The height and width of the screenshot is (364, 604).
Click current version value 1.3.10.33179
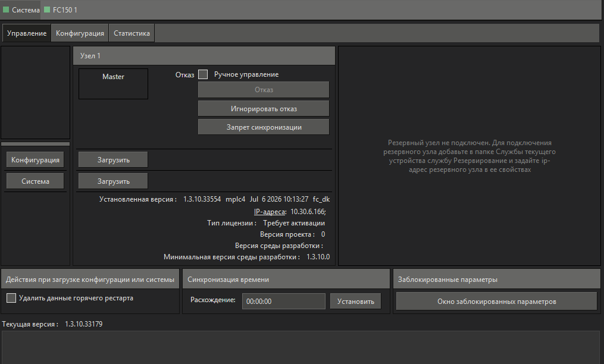click(83, 324)
